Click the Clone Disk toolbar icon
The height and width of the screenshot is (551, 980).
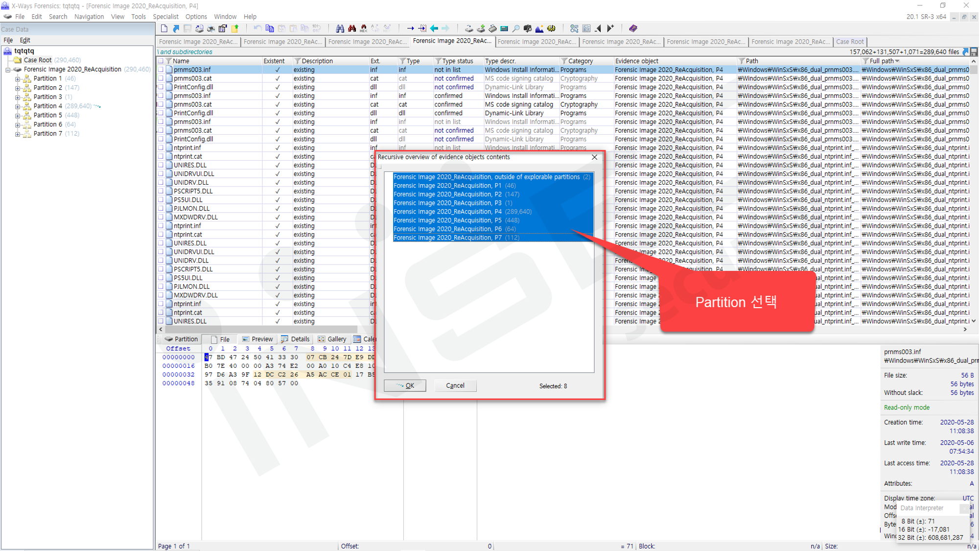point(481,28)
